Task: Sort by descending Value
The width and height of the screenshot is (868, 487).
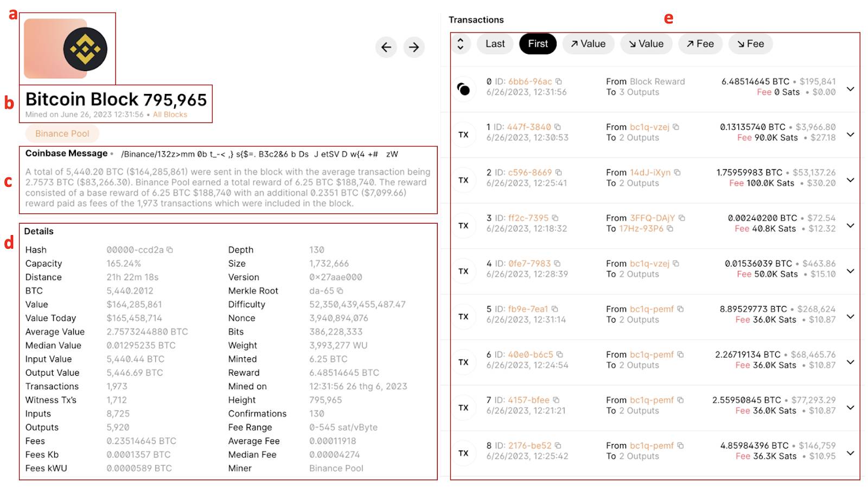Action: [646, 44]
